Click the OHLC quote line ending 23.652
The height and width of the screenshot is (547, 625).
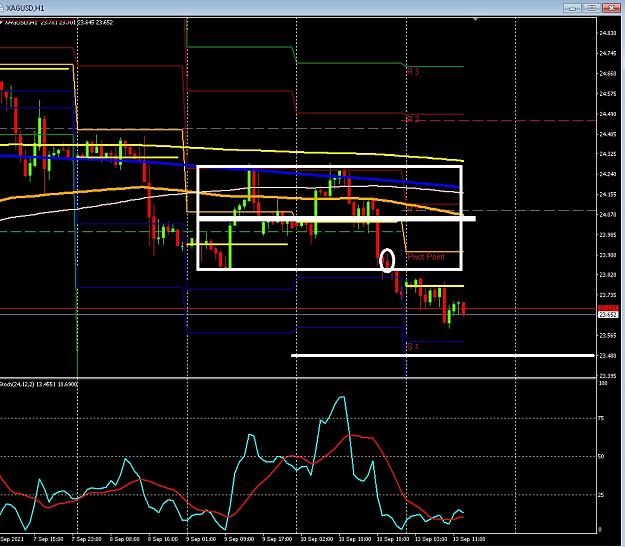pyautogui.click(x=59, y=22)
